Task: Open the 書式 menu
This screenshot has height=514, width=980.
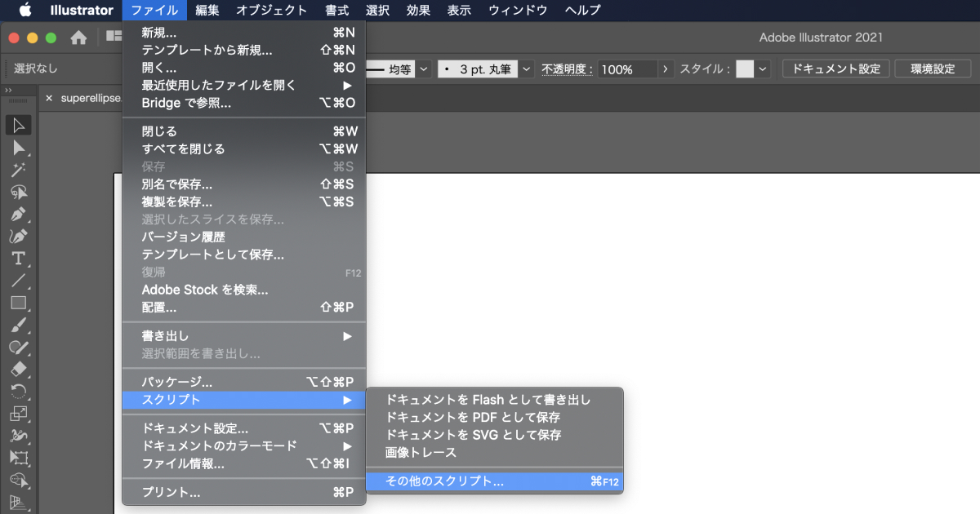Action: coord(337,11)
